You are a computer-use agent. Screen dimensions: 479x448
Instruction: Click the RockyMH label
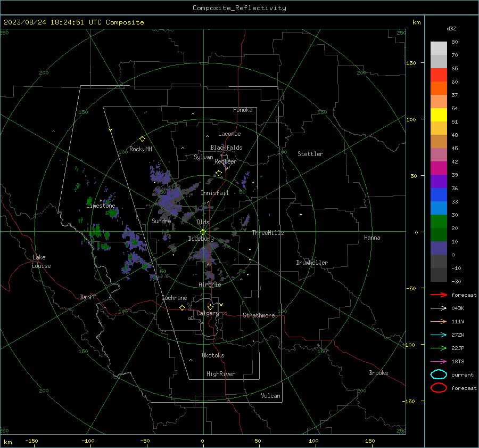tap(141, 149)
